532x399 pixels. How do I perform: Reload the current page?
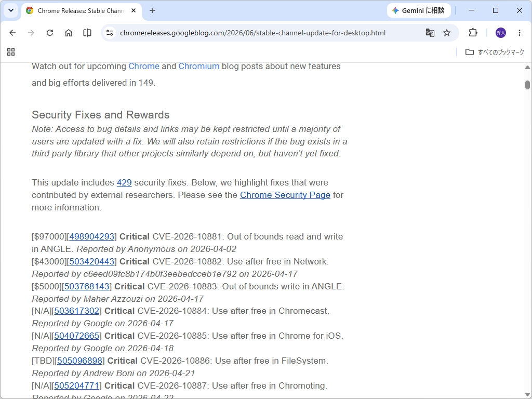pyautogui.click(x=50, y=33)
